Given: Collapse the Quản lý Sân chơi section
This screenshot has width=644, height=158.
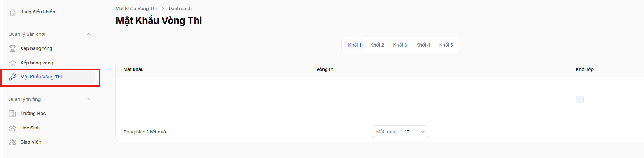Looking at the screenshot, I should (88, 34).
